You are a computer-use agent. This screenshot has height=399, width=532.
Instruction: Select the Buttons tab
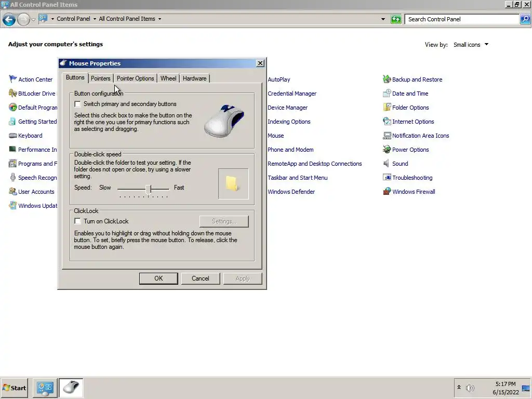coord(75,77)
